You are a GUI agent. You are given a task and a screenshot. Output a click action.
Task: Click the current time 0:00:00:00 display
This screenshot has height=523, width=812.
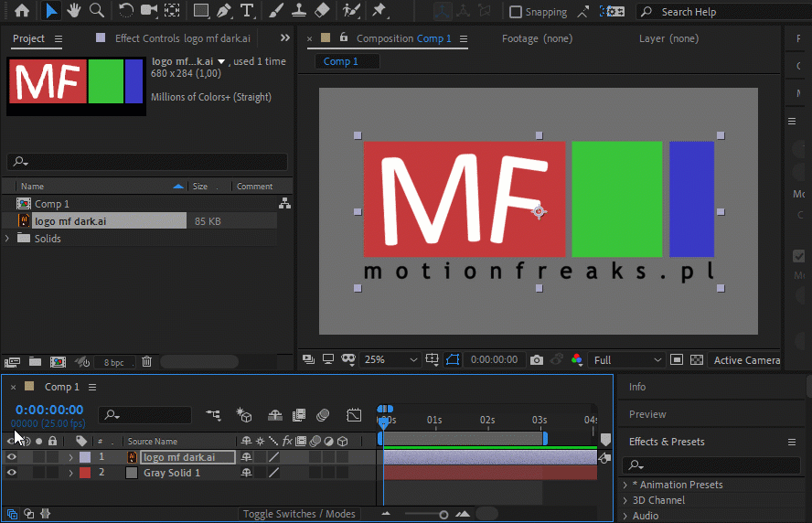[49, 410]
